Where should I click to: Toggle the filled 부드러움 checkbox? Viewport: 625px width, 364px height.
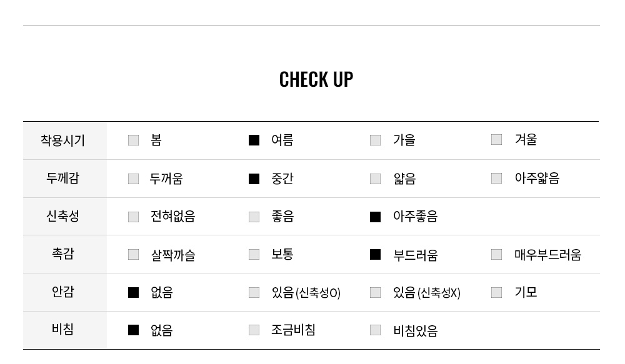click(x=375, y=255)
